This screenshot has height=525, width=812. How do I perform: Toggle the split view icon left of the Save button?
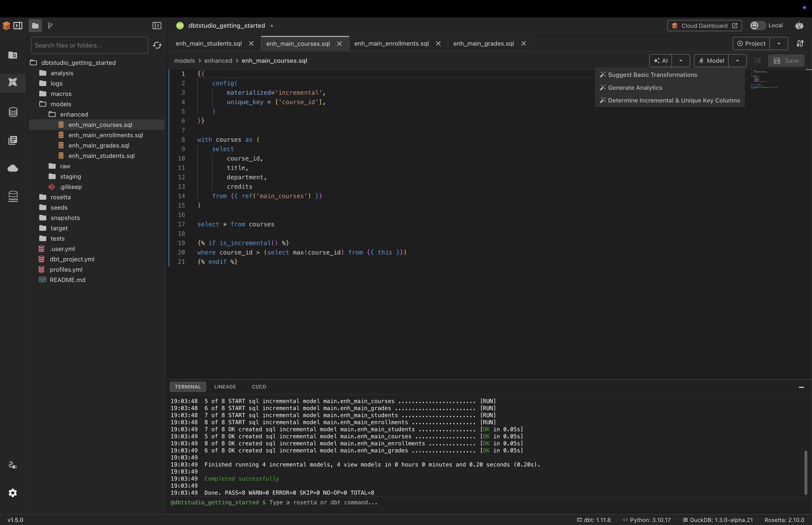tap(757, 61)
